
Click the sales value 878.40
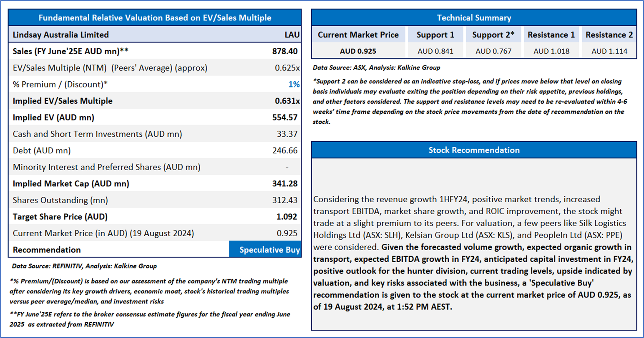click(x=285, y=51)
